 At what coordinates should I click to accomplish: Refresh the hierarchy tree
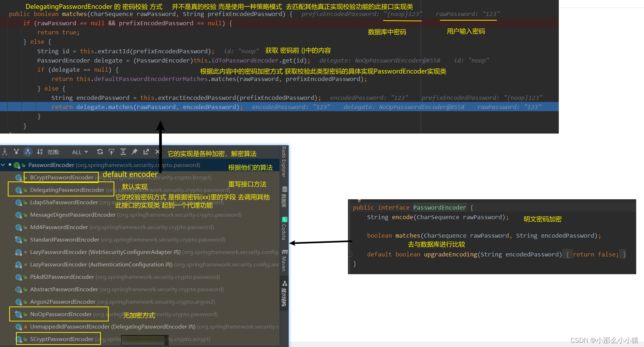click(100, 152)
